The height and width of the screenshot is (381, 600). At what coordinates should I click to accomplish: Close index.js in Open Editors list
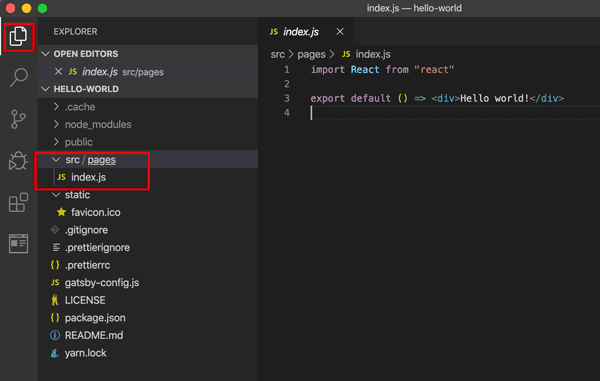coord(58,72)
